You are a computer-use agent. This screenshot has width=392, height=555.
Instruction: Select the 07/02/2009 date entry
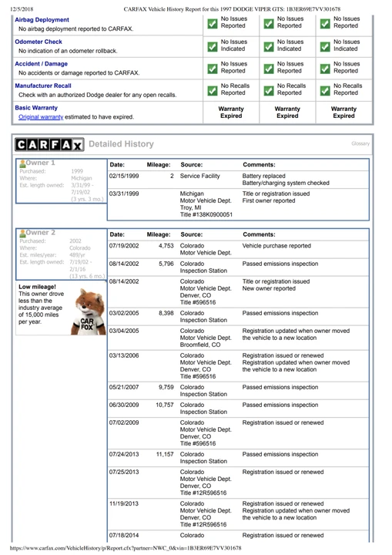(x=124, y=422)
